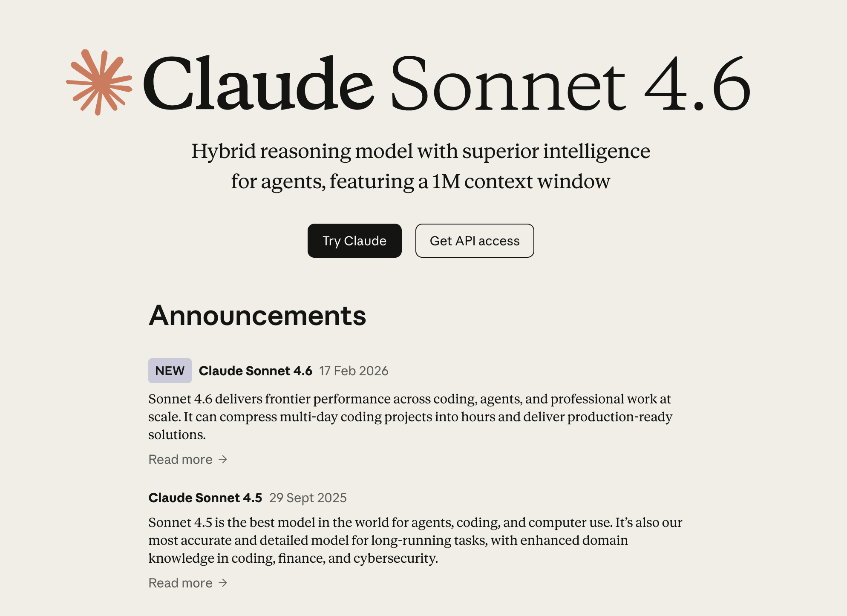The width and height of the screenshot is (847, 616).
Task: Open Read more under Sonnet 4.5 announcement
Action: point(180,583)
